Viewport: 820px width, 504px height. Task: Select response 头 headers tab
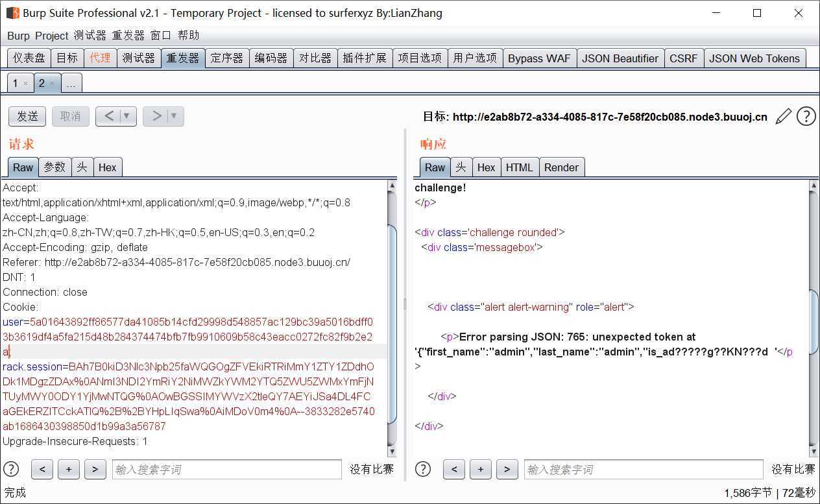coord(461,167)
